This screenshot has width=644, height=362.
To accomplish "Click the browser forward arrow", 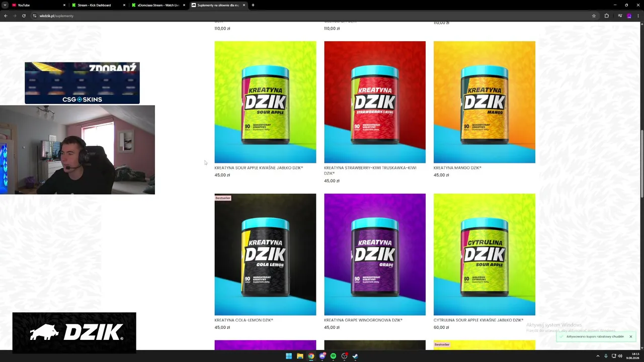I will (15, 16).
